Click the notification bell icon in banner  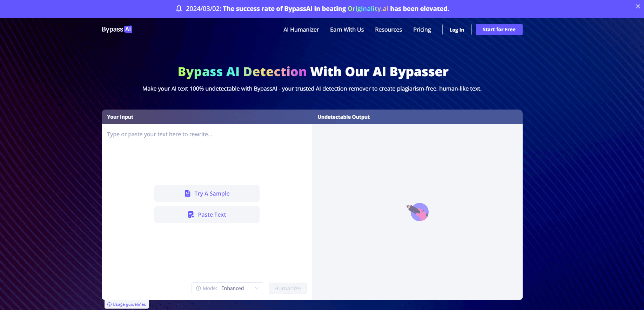(x=179, y=8)
